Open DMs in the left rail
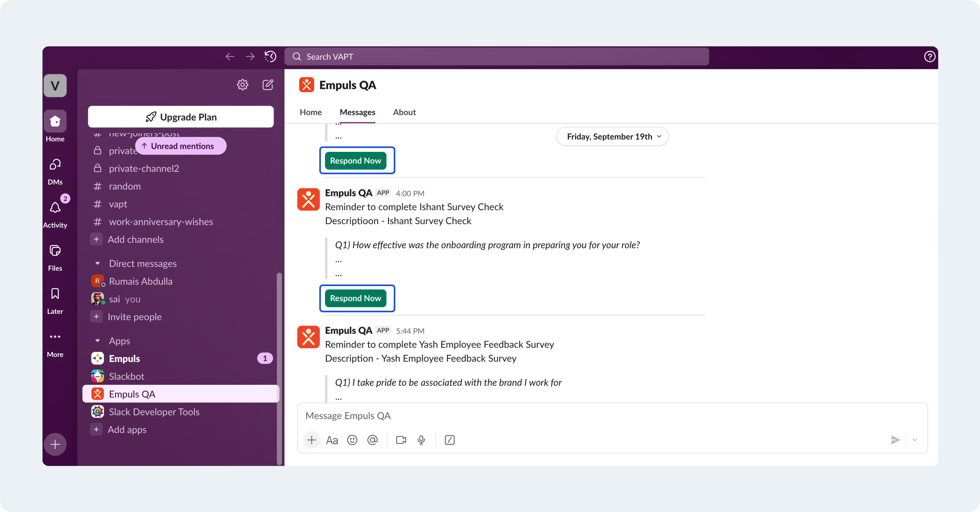This screenshot has width=980, height=512. (55, 171)
